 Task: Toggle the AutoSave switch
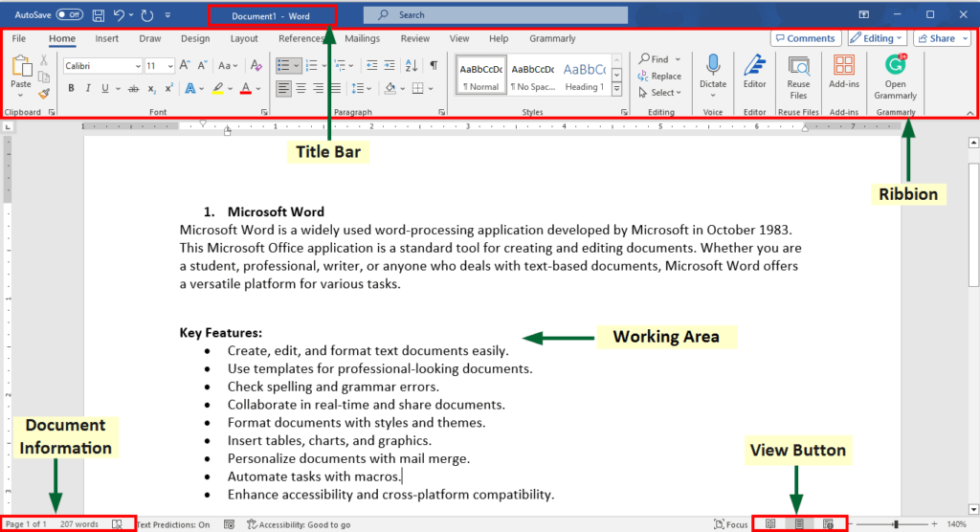tap(69, 14)
